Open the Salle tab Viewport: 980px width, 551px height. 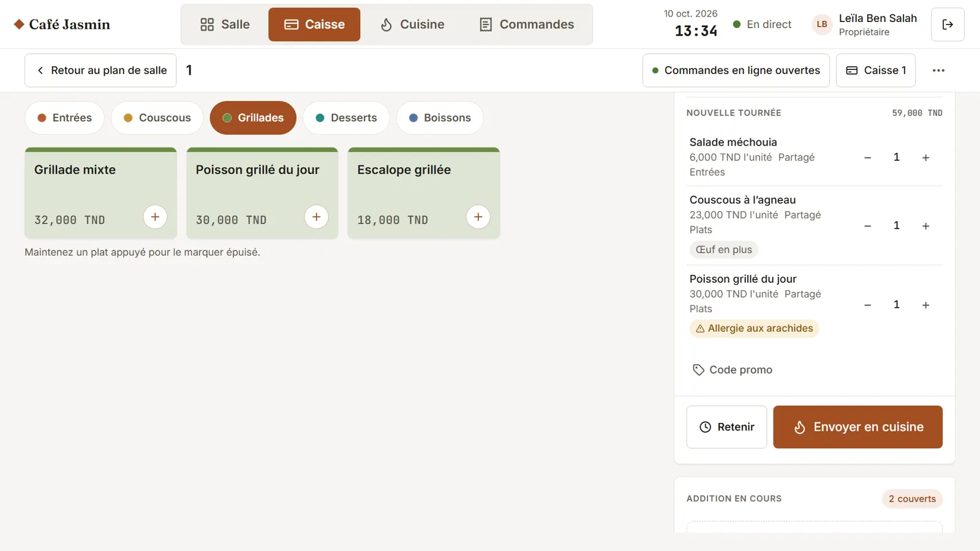coord(225,24)
